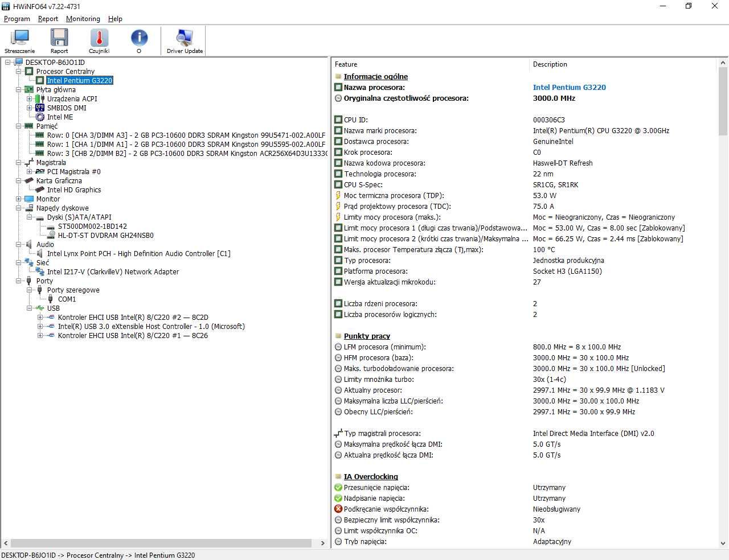
Task: Click the 'Liczba rdzeni procesora:' row
Action: tap(525, 303)
